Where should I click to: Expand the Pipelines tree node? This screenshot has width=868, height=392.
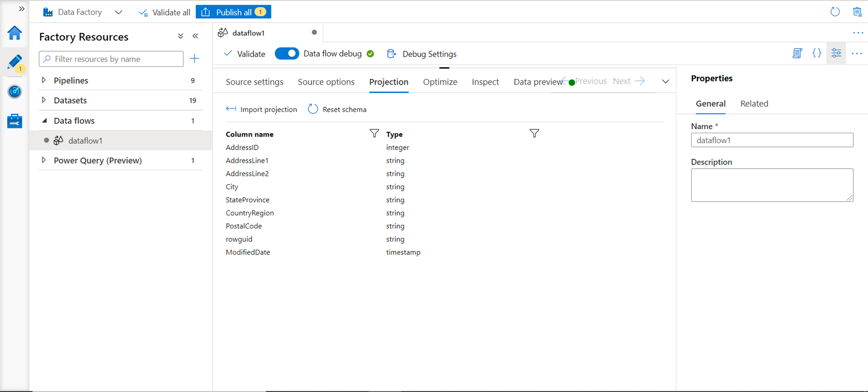point(44,80)
